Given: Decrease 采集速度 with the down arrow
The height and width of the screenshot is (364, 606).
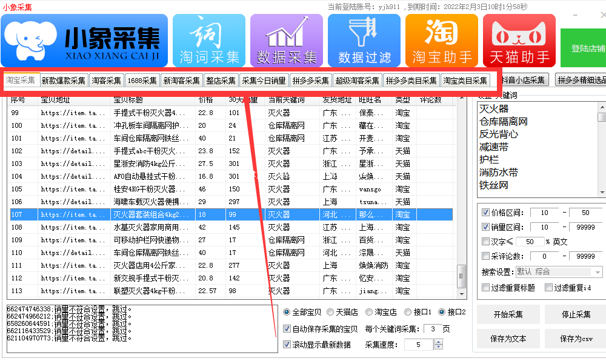Looking at the screenshot, I should coord(438,347).
